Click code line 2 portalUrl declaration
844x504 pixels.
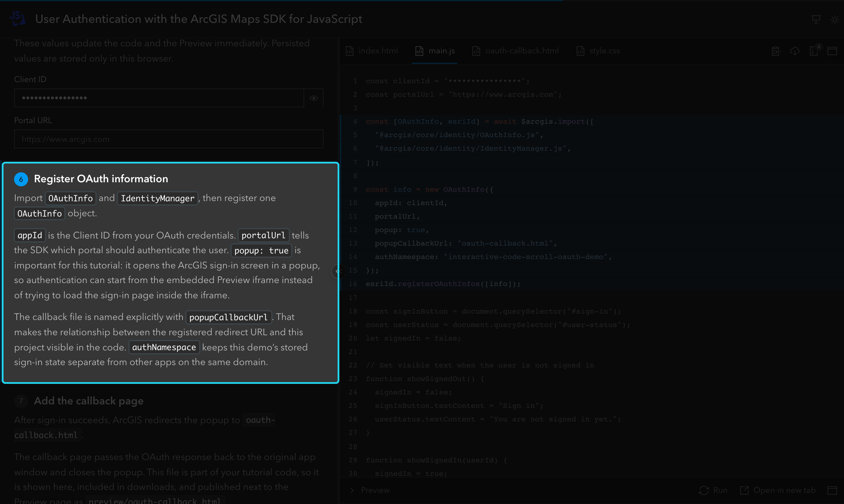click(464, 95)
